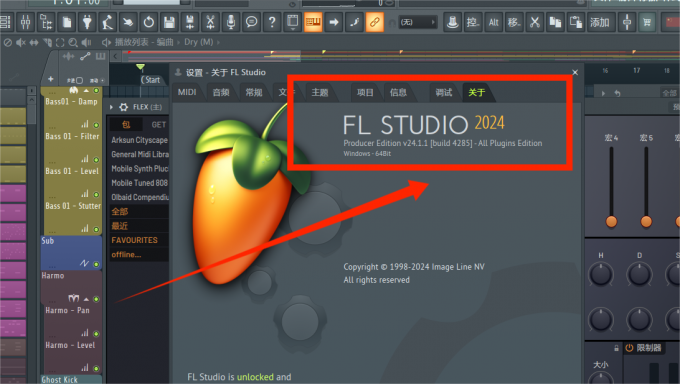Click the circular undo arrow icon
The image size is (680, 384).
coord(149,22)
